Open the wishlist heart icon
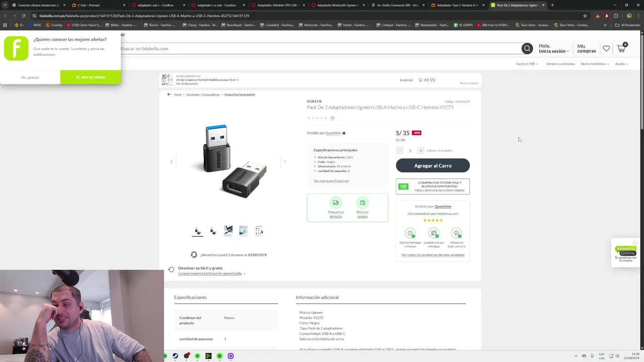644x362 pixels. pos(606,49)
